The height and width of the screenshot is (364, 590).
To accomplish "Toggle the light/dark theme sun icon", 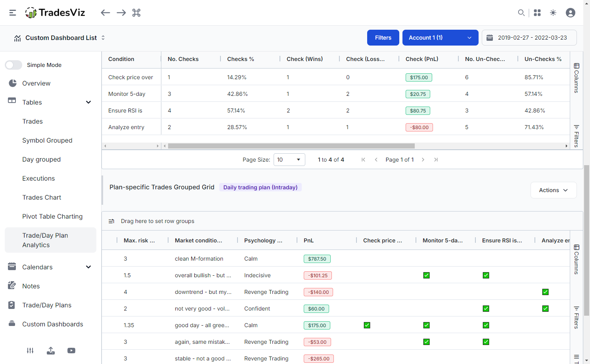I will point(553,13).
